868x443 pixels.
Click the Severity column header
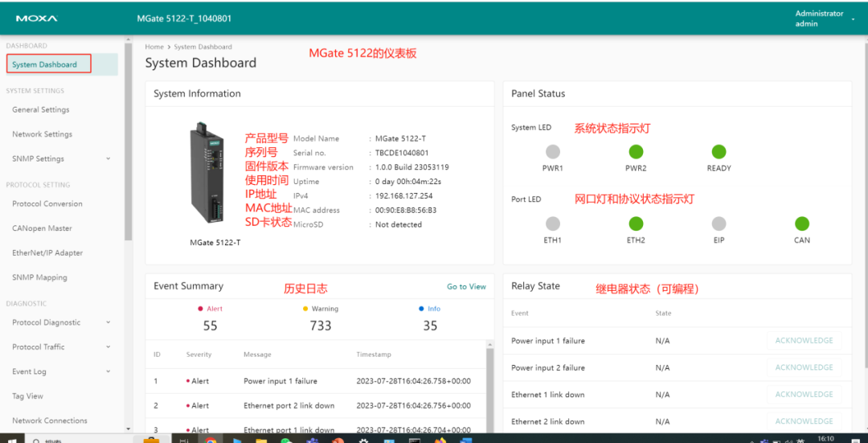(199, 355)
